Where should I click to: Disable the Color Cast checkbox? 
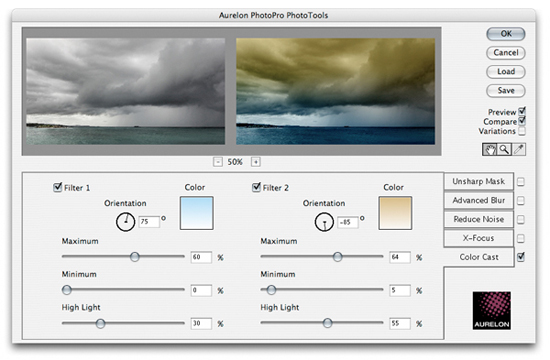[521, 257]
